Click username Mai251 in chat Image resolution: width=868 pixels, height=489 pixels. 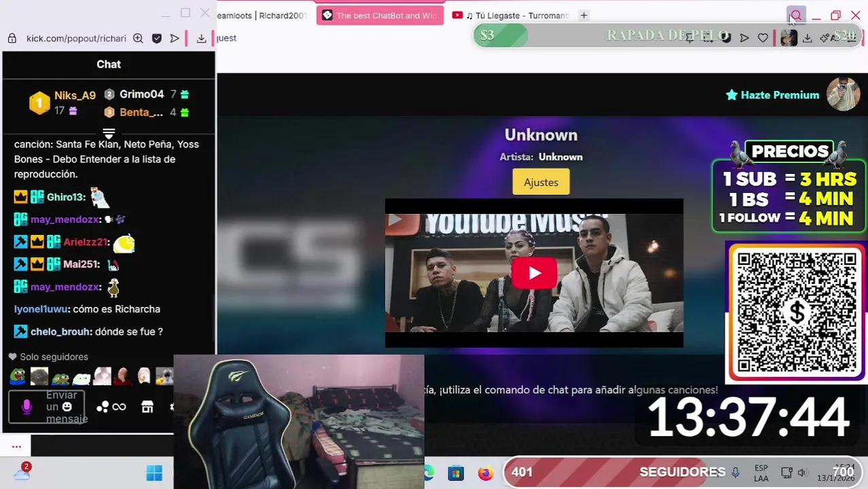click(81, 264)
